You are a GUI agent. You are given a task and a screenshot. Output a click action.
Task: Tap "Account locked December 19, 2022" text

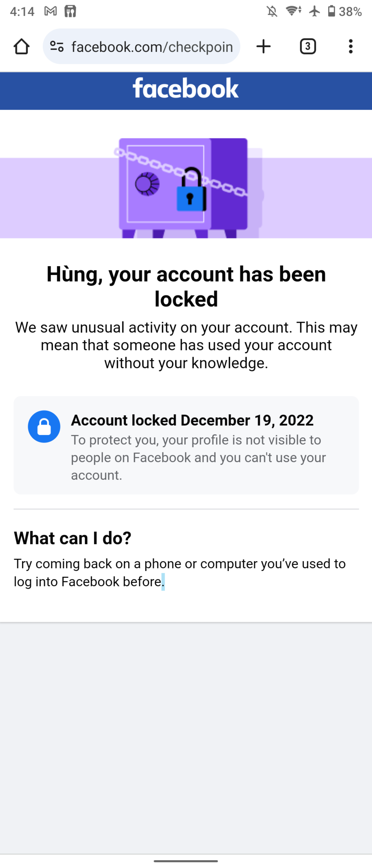click(x=192, y=420)
